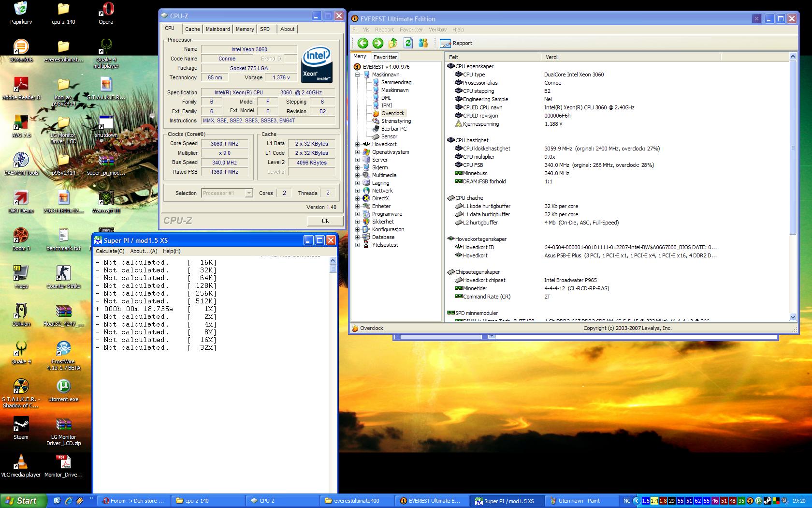Select Strømstyring in the EVEREST tree

[396, 121]
